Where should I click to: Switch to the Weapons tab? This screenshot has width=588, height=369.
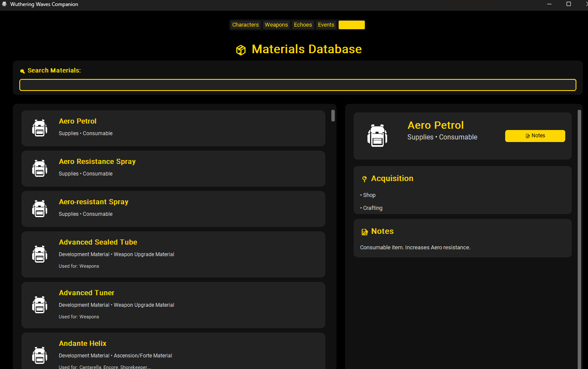click(x=276, y=25)
